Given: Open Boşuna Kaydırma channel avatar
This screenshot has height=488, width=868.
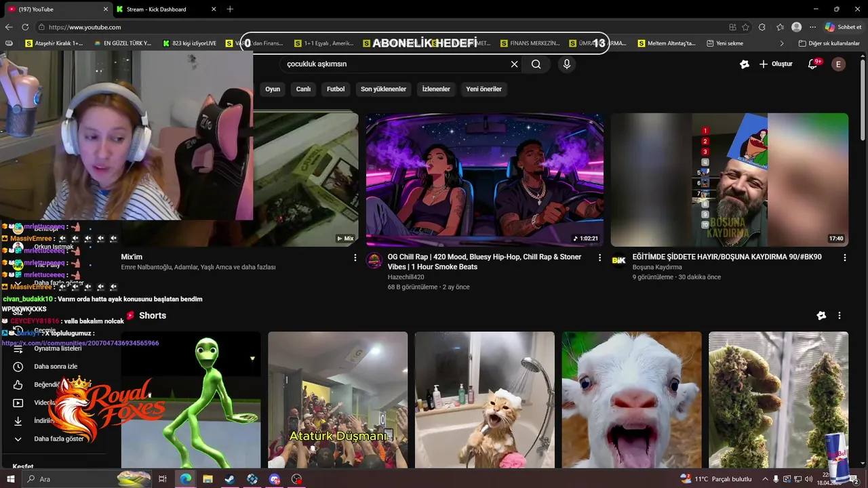Looking at the screenshot, I should [618, 260].
